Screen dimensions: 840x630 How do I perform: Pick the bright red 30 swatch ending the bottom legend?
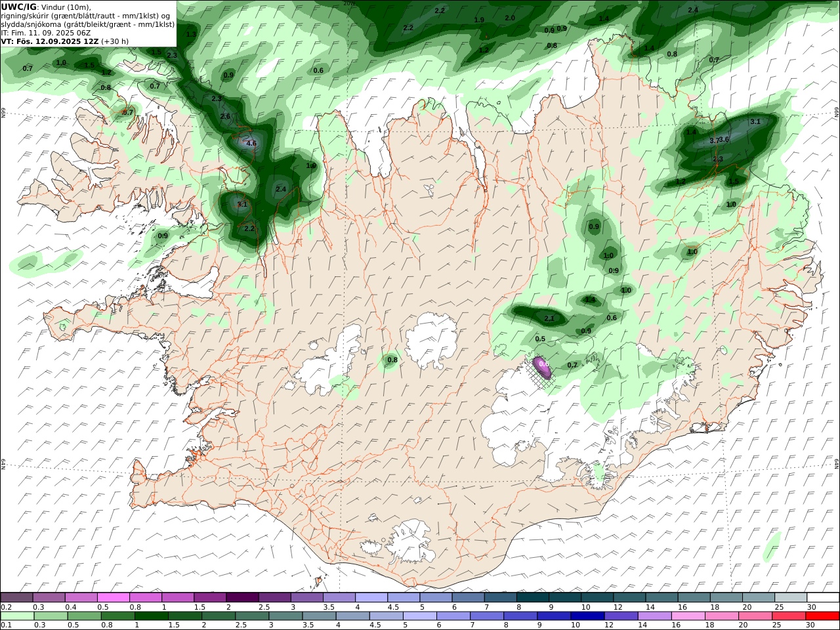(822, 616)
